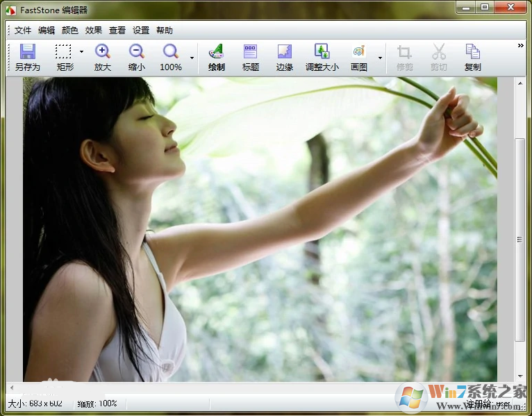Click the 放大 zoom in magnifier
The height and width of the screenshot is (416, 532).
103,57
